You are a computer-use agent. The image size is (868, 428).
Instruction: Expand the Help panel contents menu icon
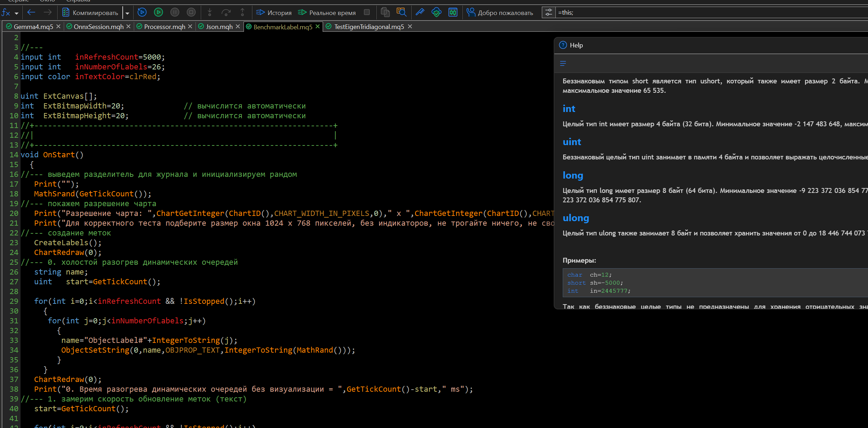point(563,63)
